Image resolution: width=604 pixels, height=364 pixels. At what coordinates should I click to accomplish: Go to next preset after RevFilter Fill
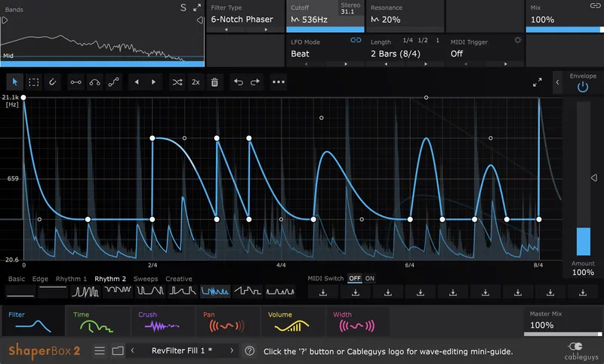coord(231,350)
